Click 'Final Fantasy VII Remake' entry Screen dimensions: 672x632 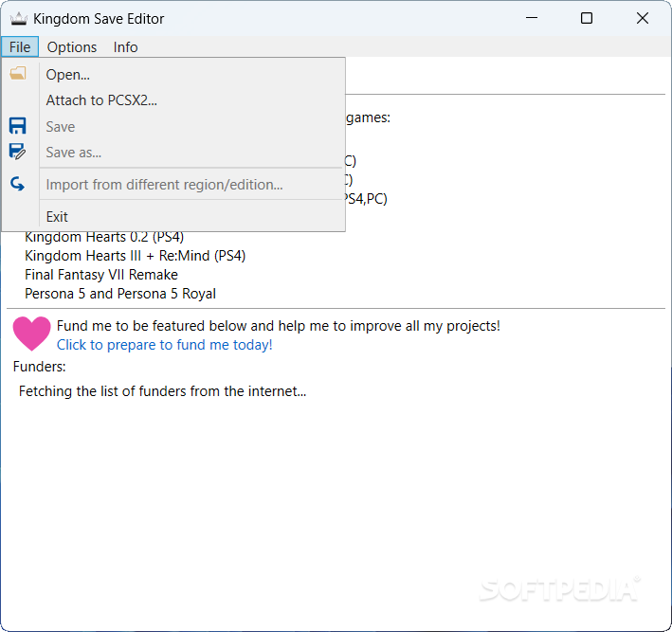point(101,275)
